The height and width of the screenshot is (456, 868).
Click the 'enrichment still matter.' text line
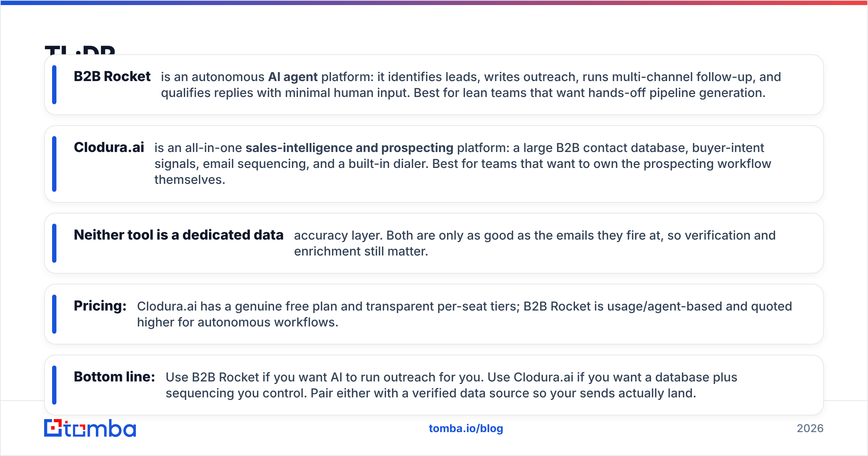pos(361,252)
